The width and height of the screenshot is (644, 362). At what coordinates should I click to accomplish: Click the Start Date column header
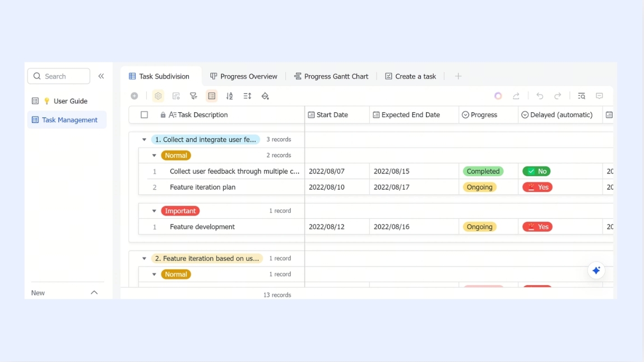pyautogui.click(x=337, y=114)
